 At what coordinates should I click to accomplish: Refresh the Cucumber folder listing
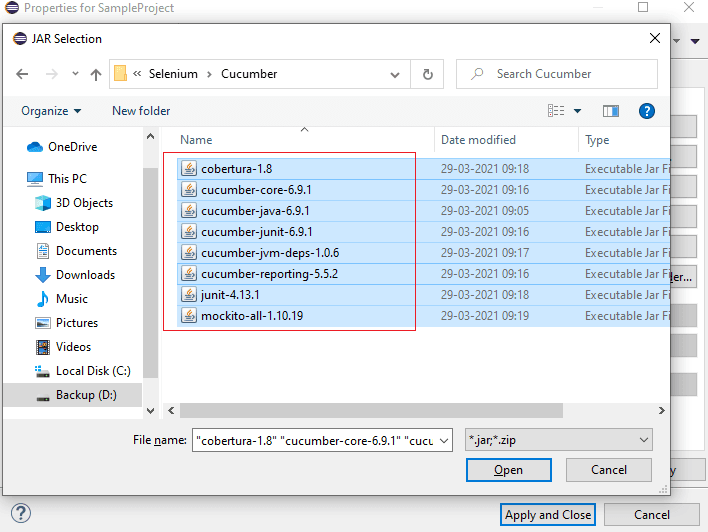[428, 74]
